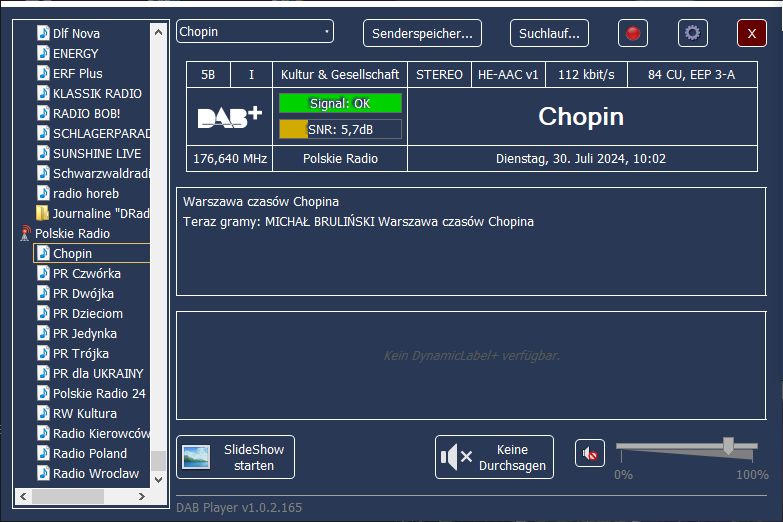
Task: Click the mute speaker icon beside volume slider
Action: click(590, 454)
